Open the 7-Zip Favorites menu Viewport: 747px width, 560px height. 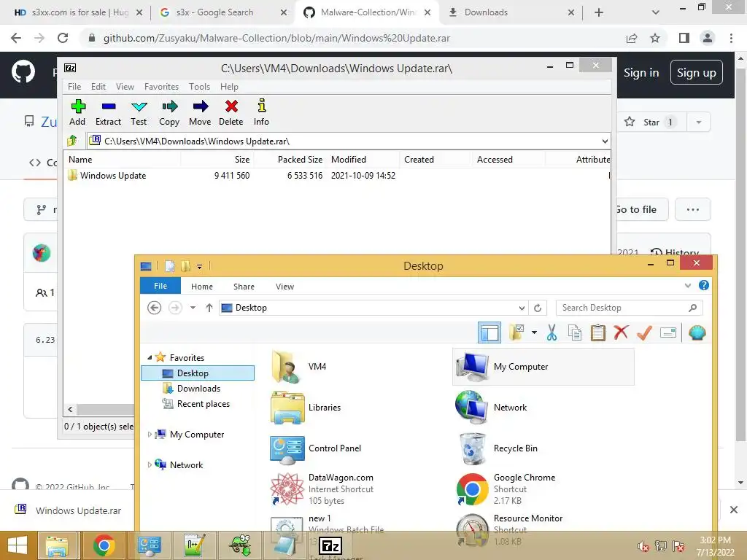point(161,87)
